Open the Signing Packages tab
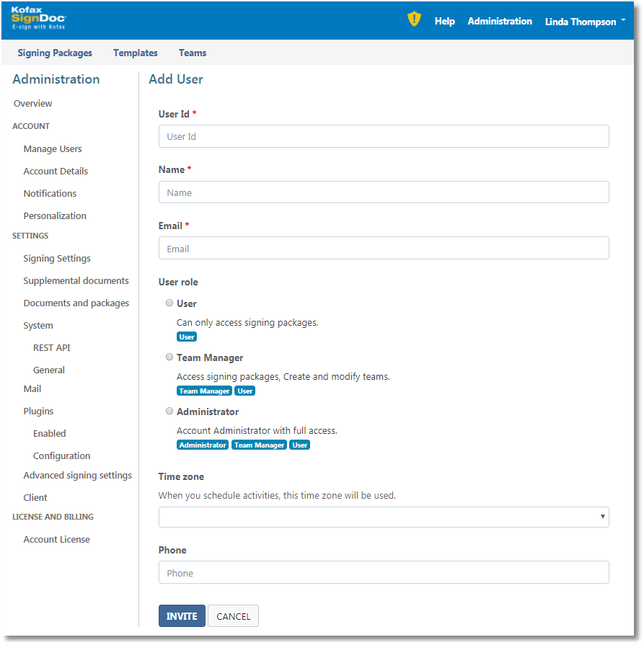The width and height of the screenshot is (644, 645). click(x=55, y=53)
